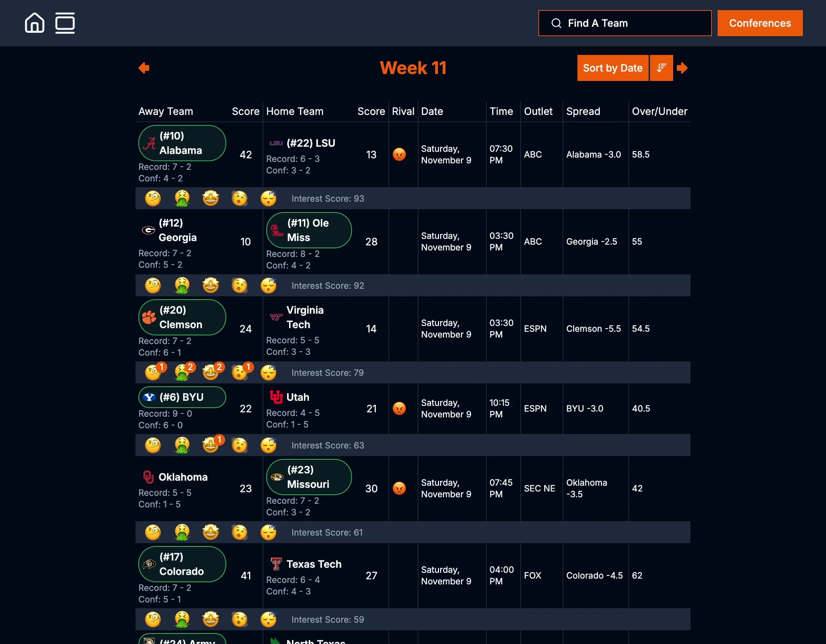The image size is (826, 644).
Task: Click the rival angry face for Alabama-LSU
Action: [x=399, y=154]
